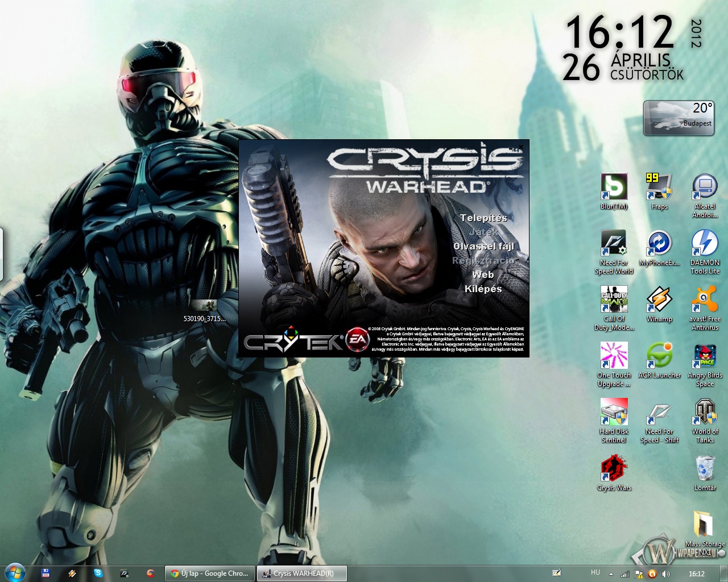Open the Lomtár recycle bin
Viewport: 728px width, 582px height.
[x=705, y=473]
